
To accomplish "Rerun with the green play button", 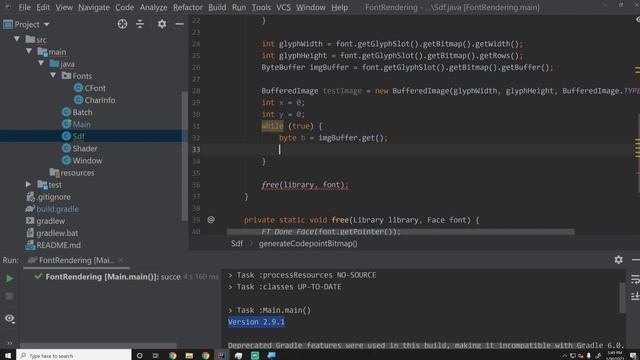I will click(9, 279).
